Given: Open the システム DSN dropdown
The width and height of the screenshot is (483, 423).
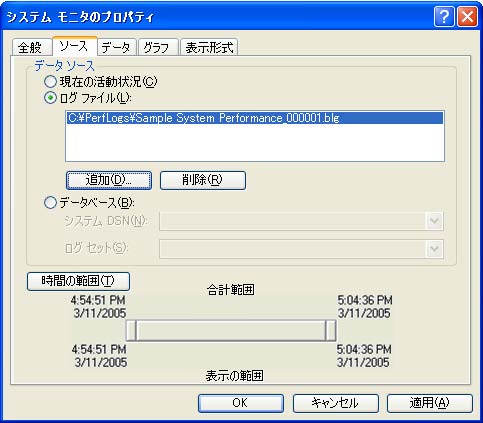Looking at the screenshot, I should 435,221.
